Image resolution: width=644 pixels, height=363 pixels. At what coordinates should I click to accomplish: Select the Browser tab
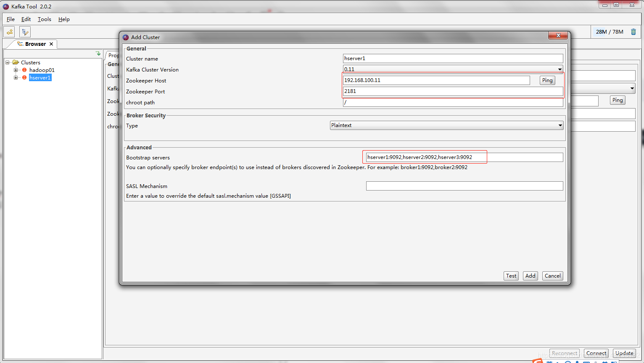tap(35, 44)
